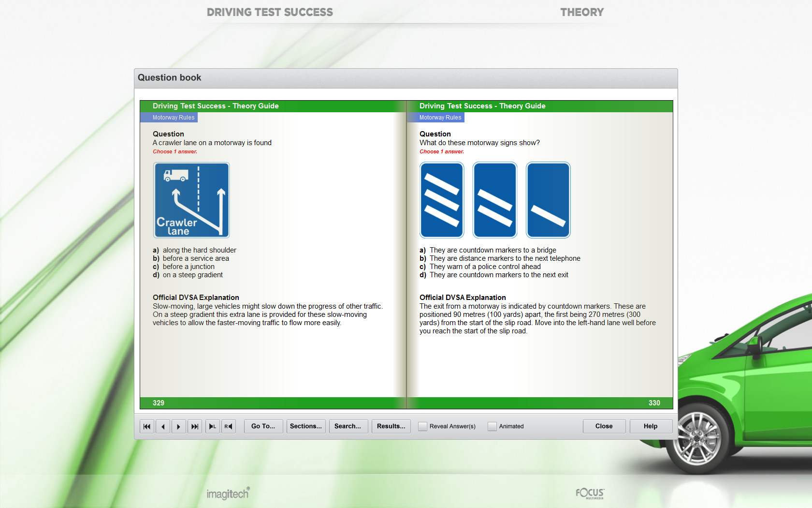The width and height of the screenshot is (812, 508).
Task: Click the single-bar countdown marker sign
Action: [x=548, y=200]
